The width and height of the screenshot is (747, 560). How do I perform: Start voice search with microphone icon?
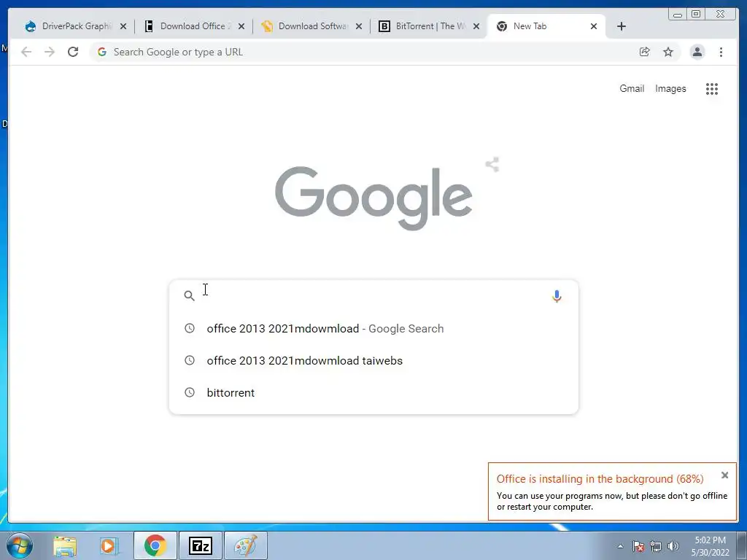pyautogui.click(x=557, y=296)
